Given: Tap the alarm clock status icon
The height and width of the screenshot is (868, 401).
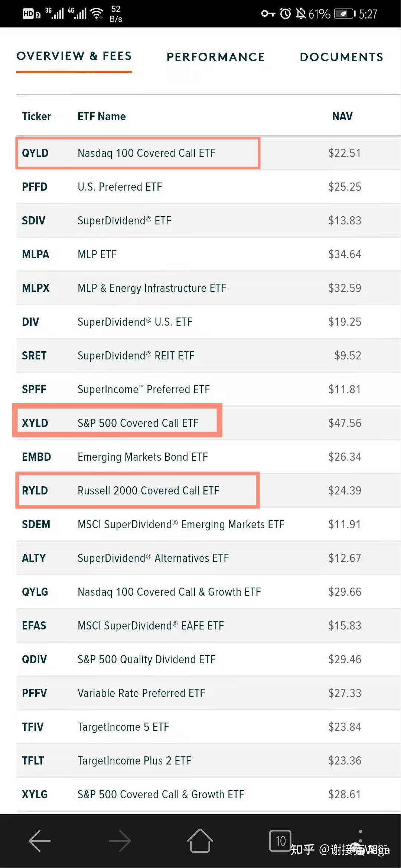Looking at the screenshot, I should click(x=285, y=14).
